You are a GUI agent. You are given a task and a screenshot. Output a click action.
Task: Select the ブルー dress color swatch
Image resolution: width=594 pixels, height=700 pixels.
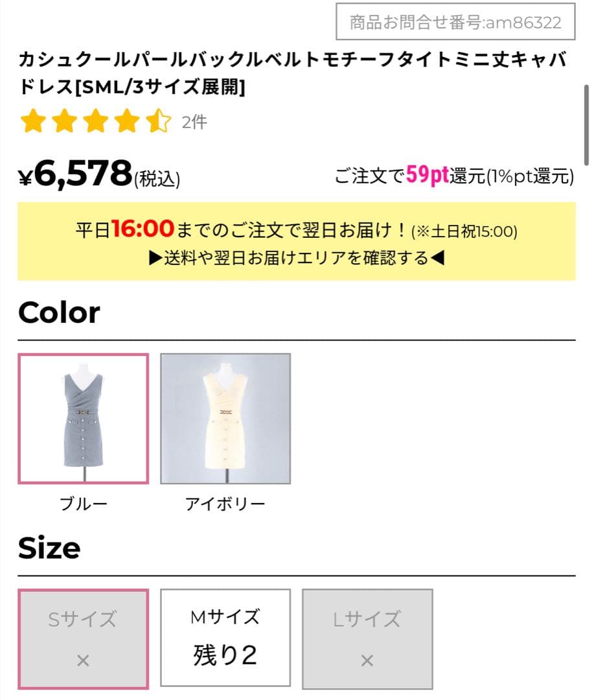pyautogui.click(x=84, y=419)
